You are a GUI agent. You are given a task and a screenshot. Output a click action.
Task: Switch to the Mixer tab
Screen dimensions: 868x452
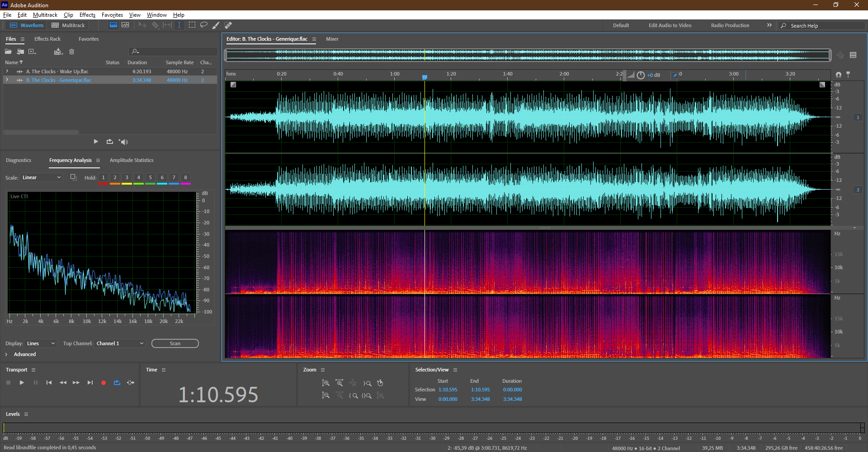(x=332, y=39)
